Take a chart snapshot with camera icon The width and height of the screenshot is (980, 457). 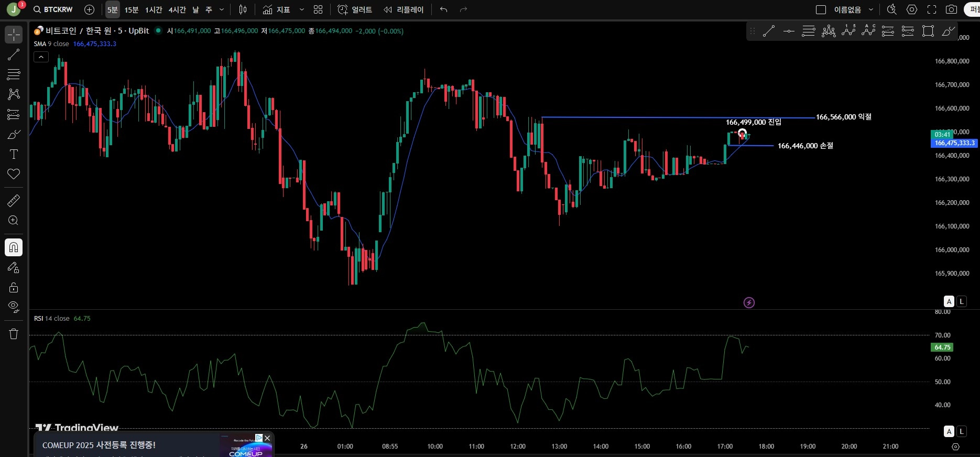point(951,9)
